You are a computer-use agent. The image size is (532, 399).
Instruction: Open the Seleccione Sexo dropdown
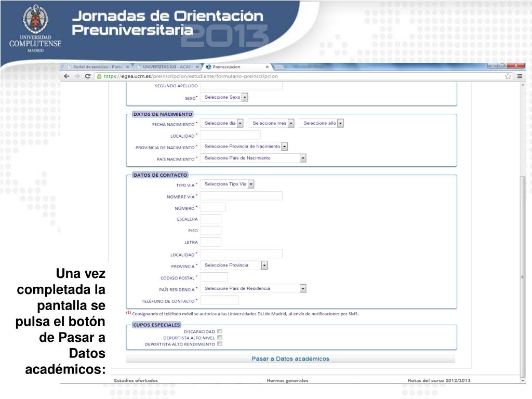point(224,97)
